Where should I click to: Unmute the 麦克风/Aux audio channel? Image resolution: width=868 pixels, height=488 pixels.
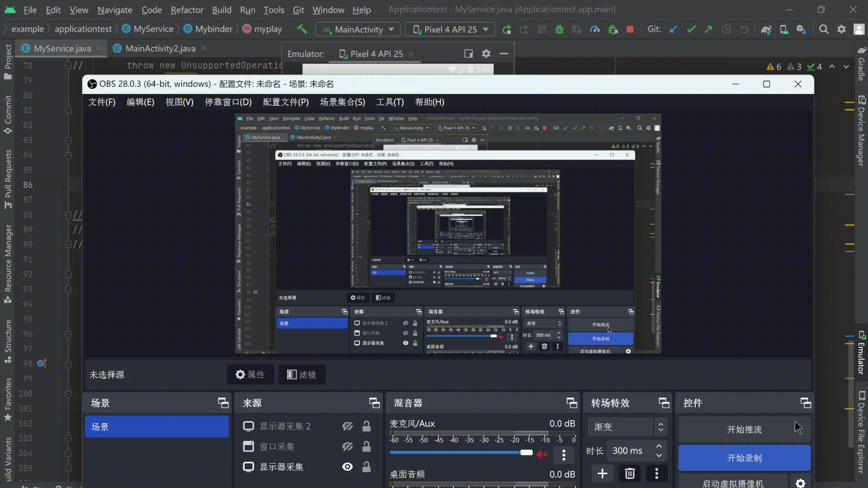(x=542, y=454)
